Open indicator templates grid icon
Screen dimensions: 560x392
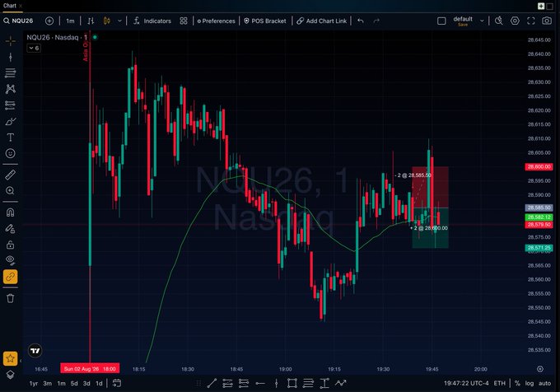(x=183, y=21)
